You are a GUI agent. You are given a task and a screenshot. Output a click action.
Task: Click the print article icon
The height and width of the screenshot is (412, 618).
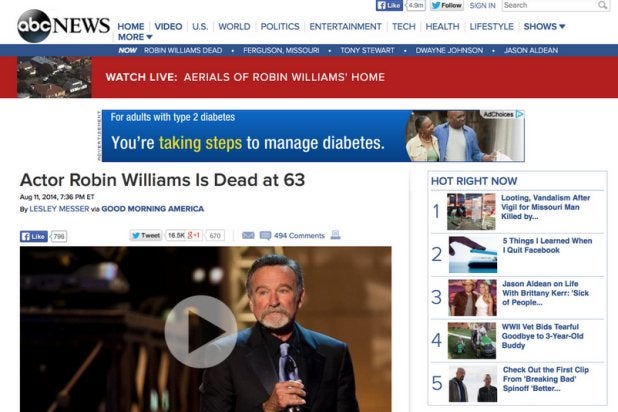336,236
